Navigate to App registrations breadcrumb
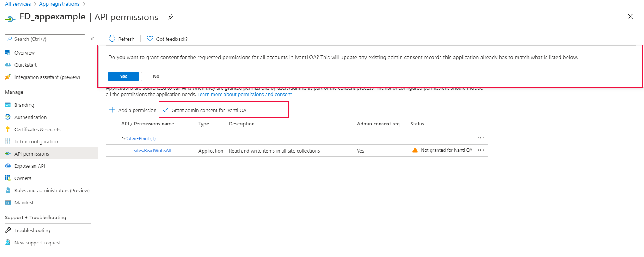Image resolution: width=644 pixels, height=257 pixels. tap(59, 4)
